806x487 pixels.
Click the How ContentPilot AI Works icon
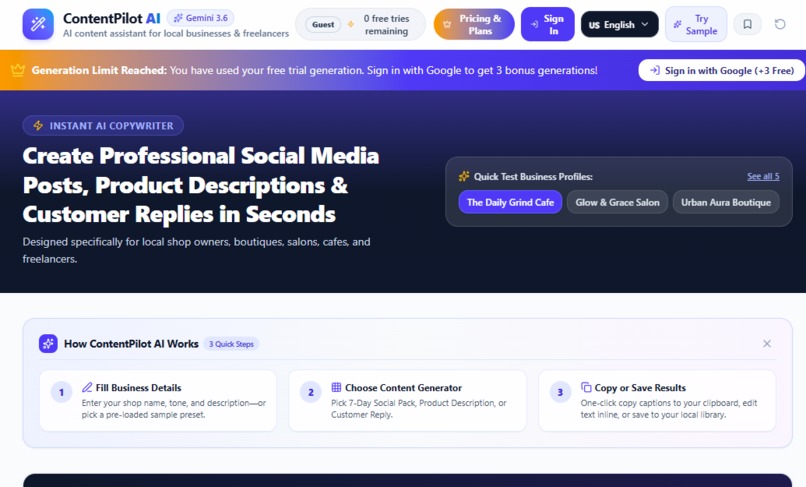[x=48, y=344]
